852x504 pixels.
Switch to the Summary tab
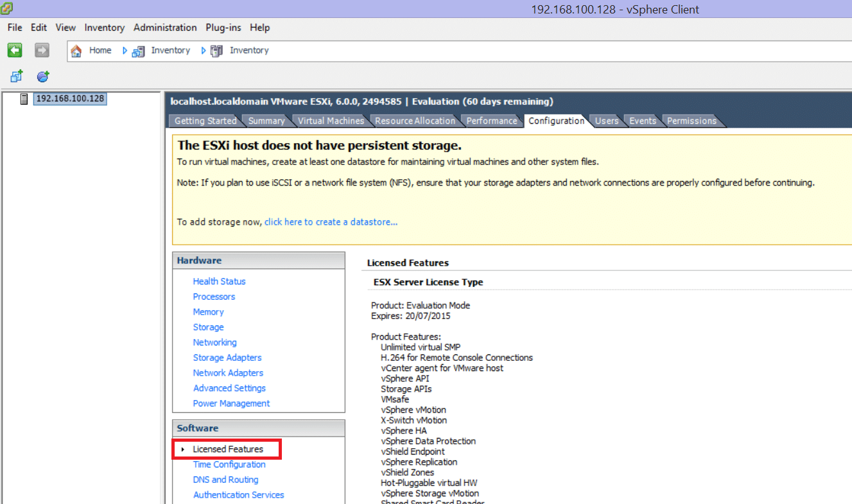(x=266, y=121)
